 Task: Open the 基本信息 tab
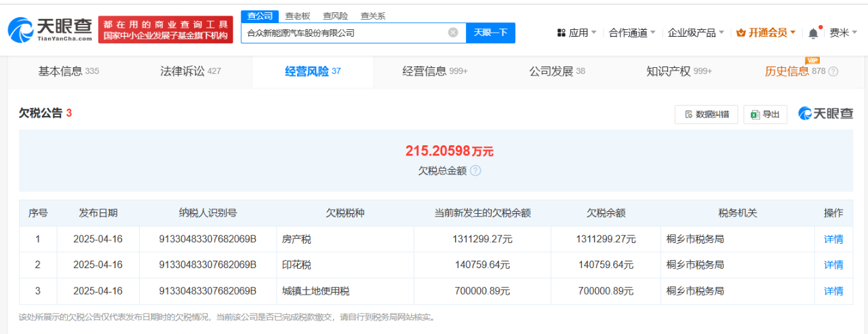tap(68, 71)
